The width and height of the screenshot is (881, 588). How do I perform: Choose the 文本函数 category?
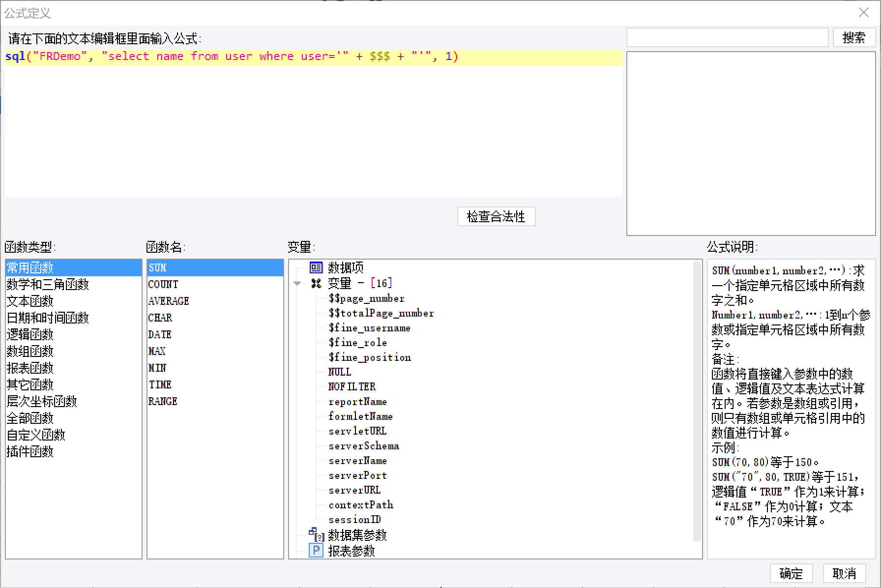(74, 301)
